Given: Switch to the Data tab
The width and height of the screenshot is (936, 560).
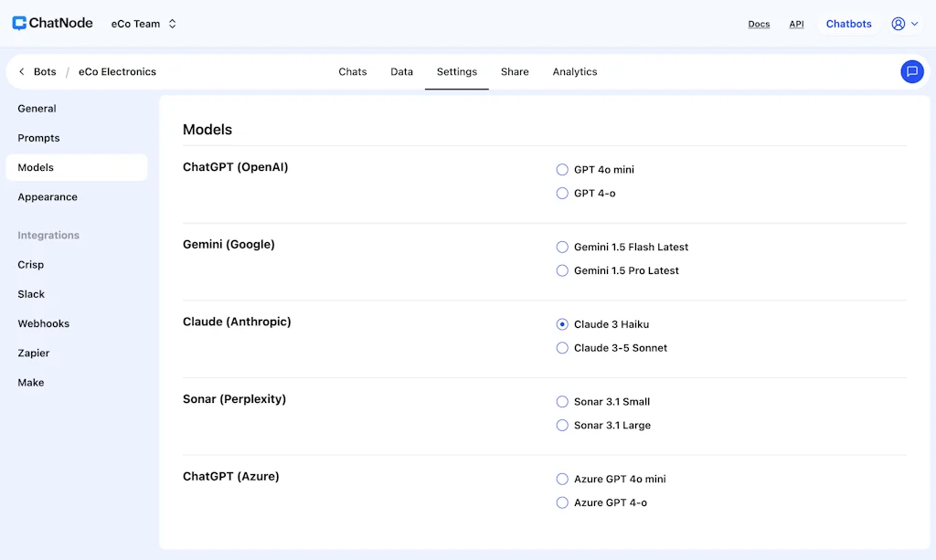Looking at the screenshot, I should pos(401,71).
